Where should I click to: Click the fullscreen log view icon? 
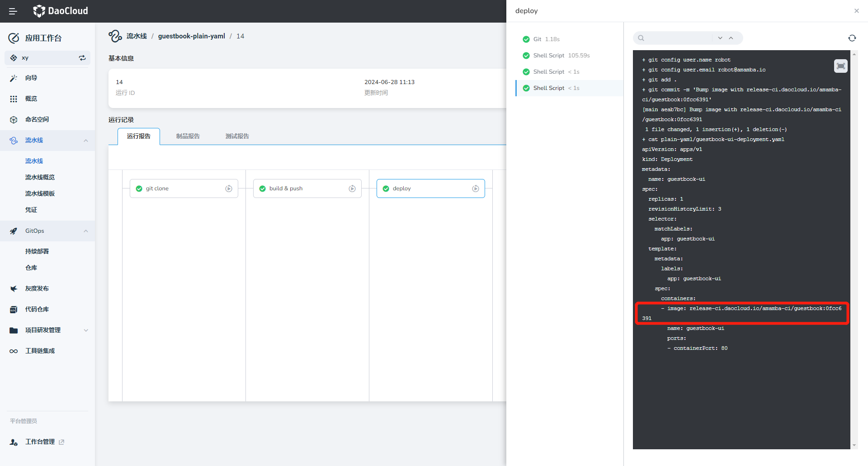[x=840, y=66]
